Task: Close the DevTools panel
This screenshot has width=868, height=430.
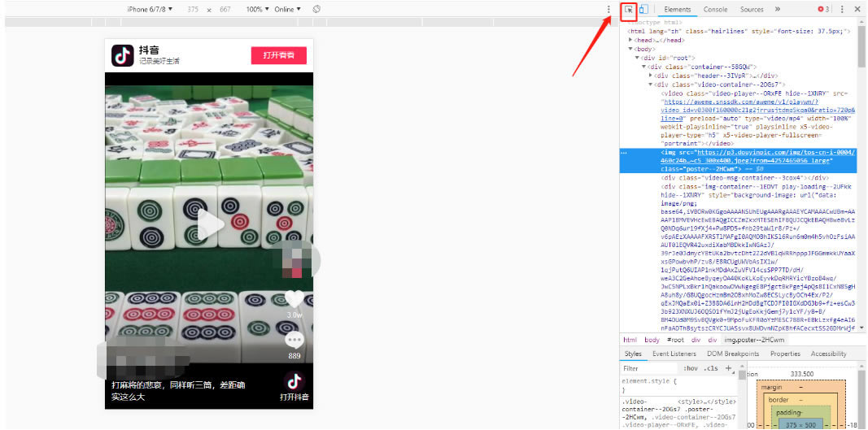Action: point(857,10)
